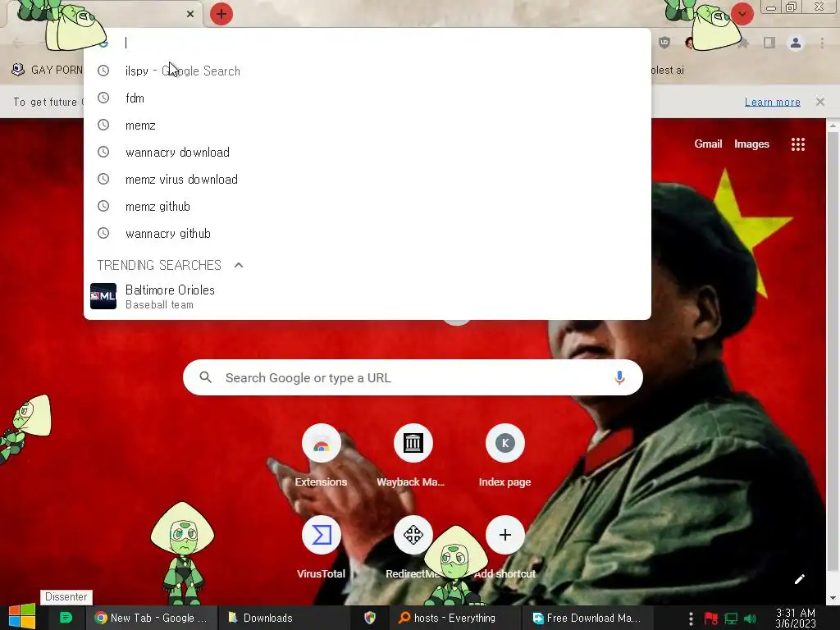Click the magnifier icon in the search box

[206, 377]
